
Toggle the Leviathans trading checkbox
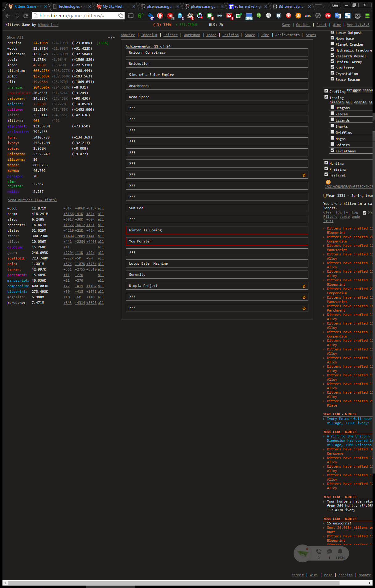click(x=332, y=151)
